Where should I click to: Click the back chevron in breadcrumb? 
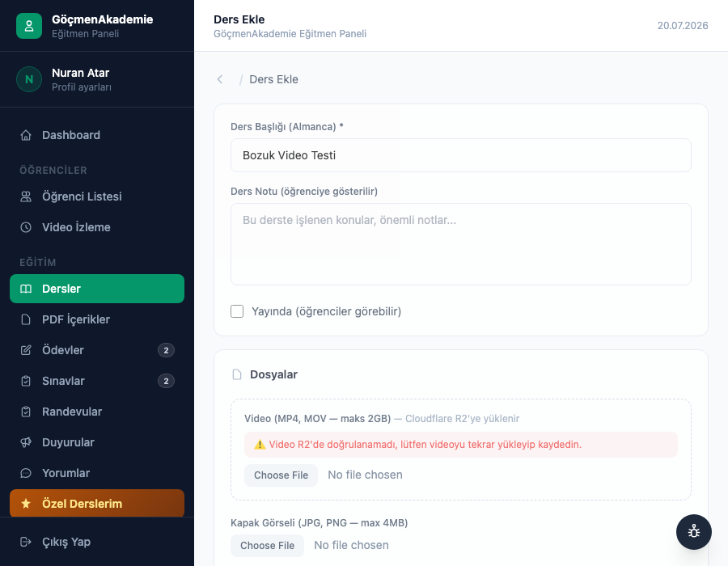pos(220,79)
